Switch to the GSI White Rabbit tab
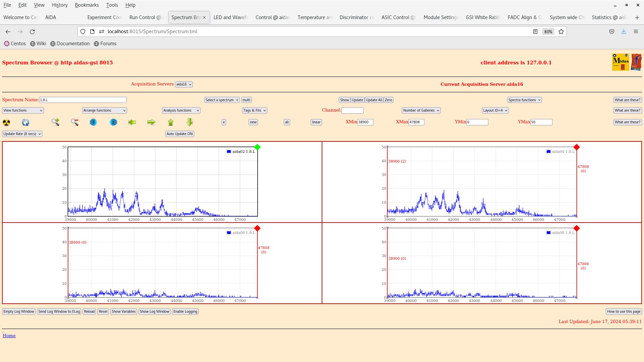This screenshot has height=362, width=644. [483, 17]
